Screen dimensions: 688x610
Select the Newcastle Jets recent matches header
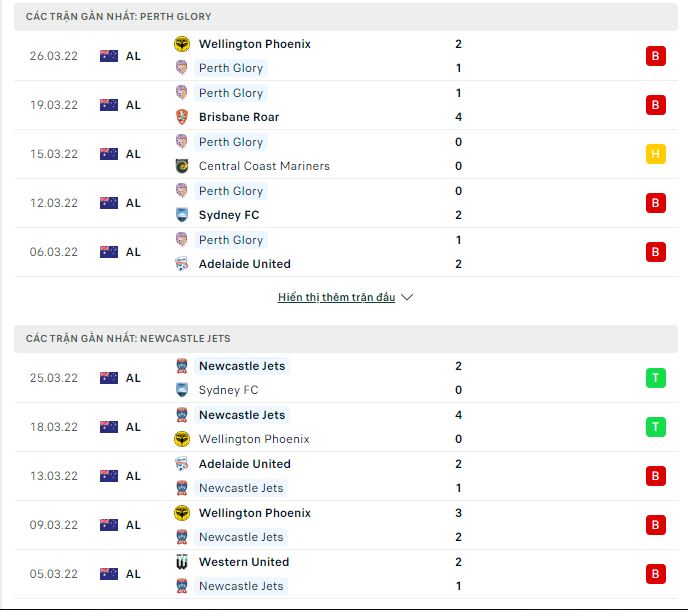[128, 339]
